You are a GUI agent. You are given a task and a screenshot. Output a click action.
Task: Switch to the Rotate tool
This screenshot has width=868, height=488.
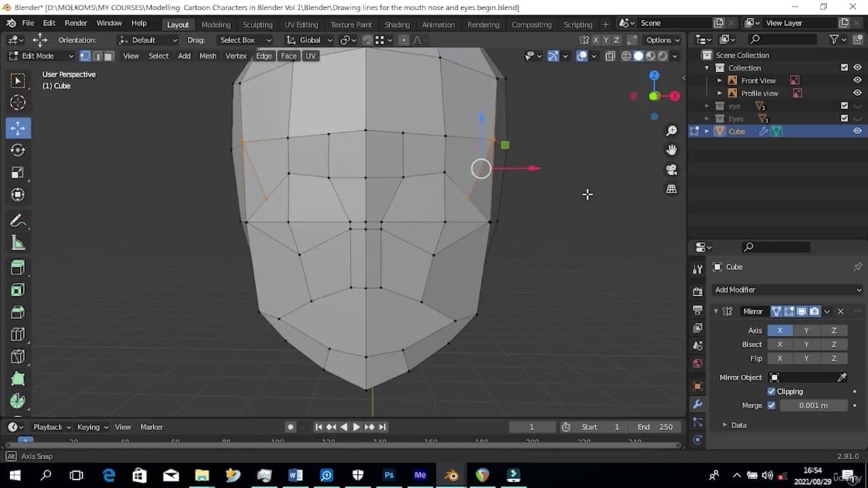coord(18,150)
